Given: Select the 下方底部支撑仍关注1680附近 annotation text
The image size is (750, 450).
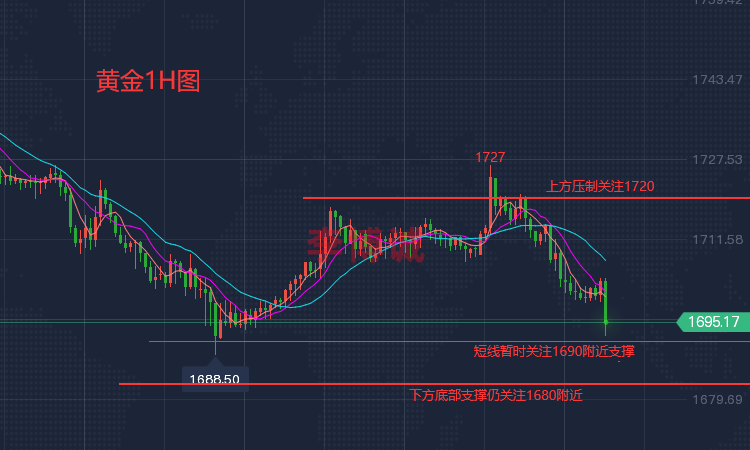Looking at the screenshot, I should click(x=496, y=395).
